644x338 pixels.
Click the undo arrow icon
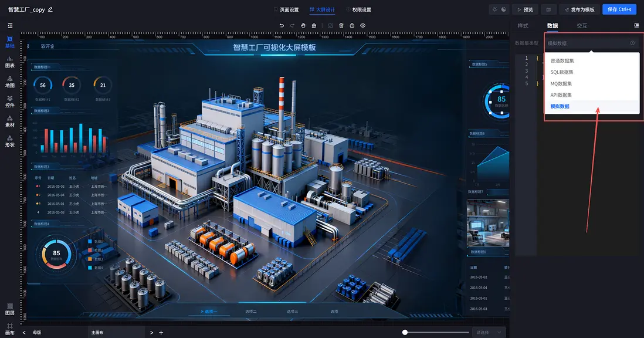pyautogui.click(x=282, y=25)
